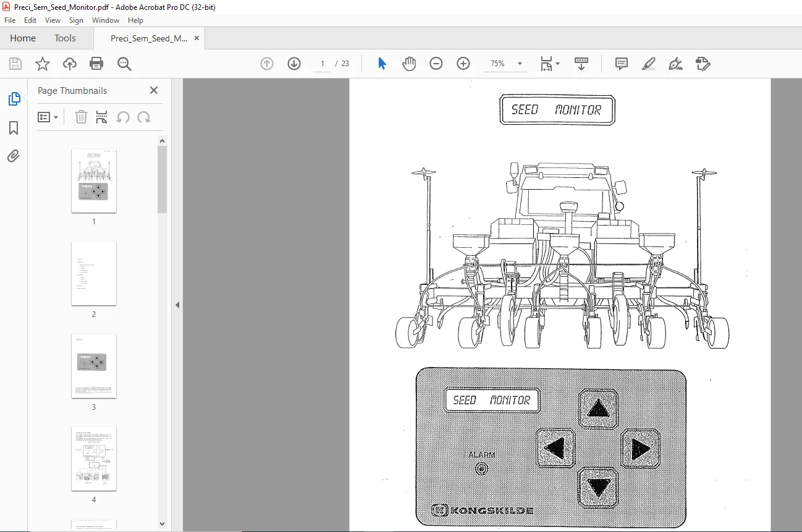802x532 pixels.
Task: Delete the selected page thumbnail
Action: pyautogui.click(x=81, y=117)
